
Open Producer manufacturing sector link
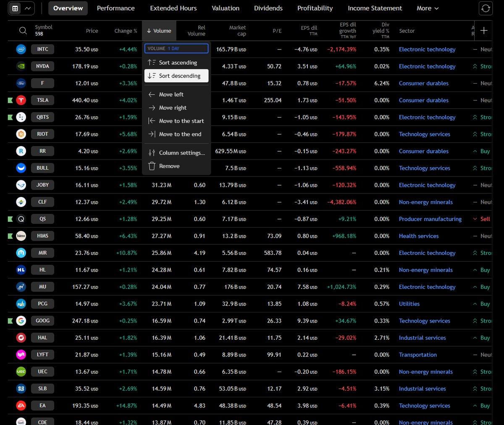430,219
